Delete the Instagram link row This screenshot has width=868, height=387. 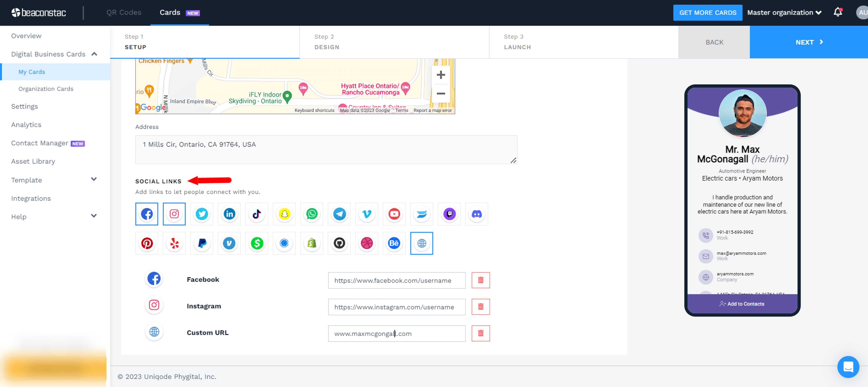[481, 307]
